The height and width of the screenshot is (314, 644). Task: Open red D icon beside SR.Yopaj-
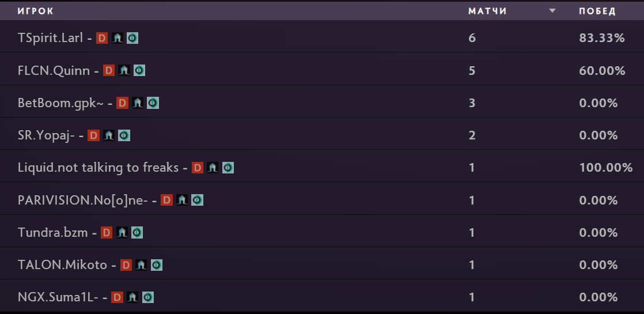[94, 135]
